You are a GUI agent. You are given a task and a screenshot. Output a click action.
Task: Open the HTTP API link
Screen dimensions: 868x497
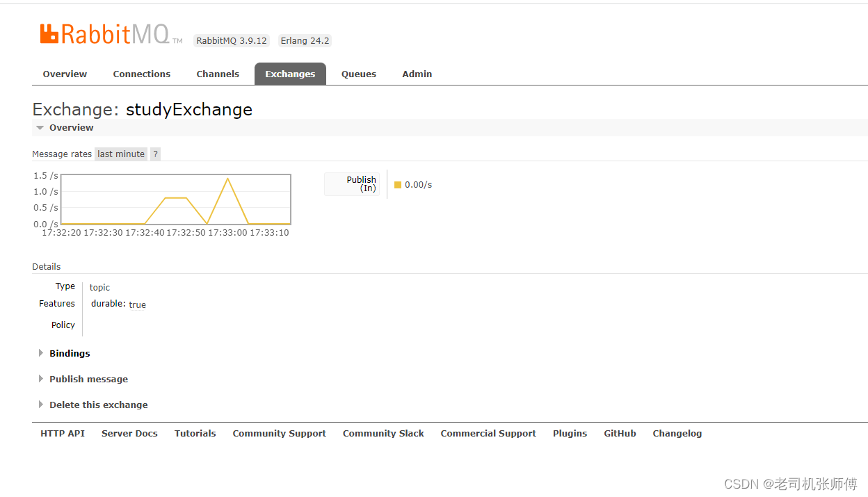point(63,433)
